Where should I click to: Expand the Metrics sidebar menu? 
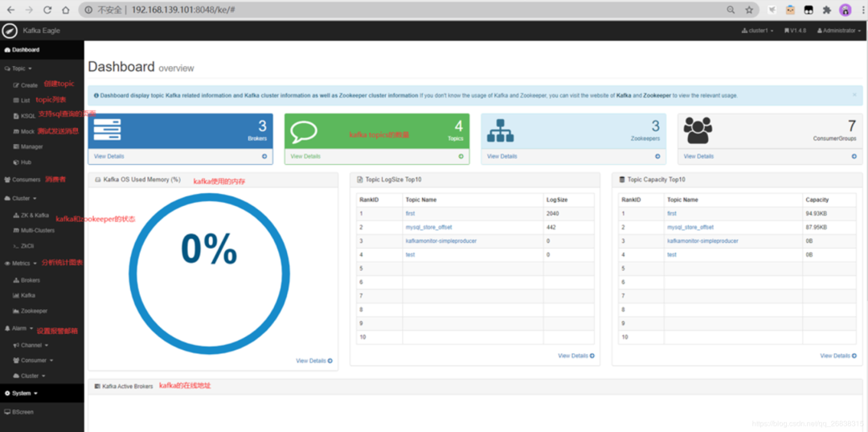click(x=20, y=263)
